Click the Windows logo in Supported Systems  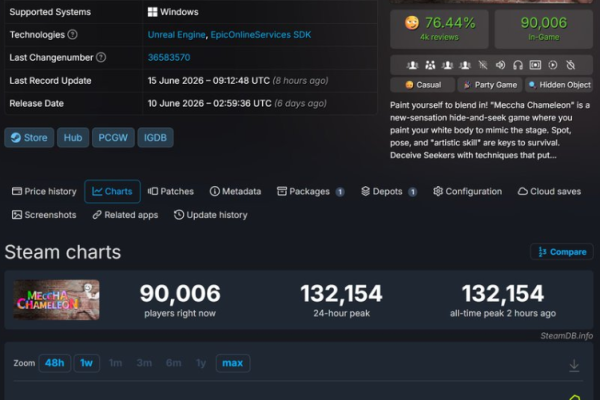tap(152, 12)
